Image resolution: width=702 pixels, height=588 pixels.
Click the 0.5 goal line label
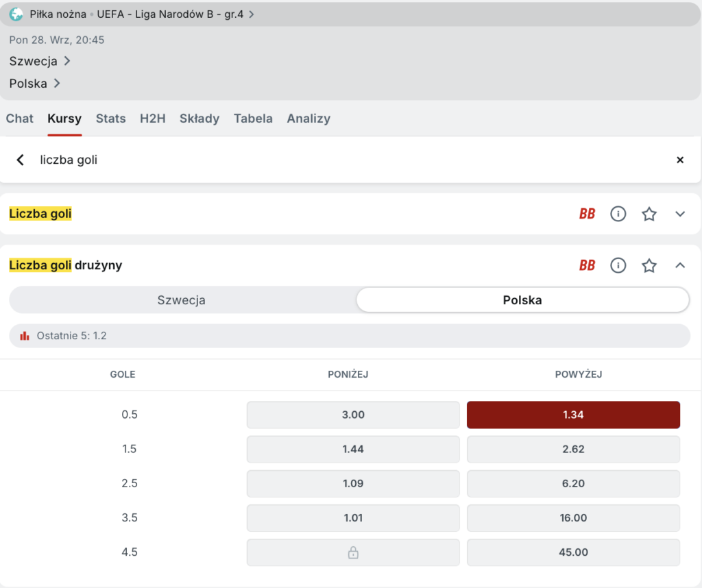(x=130, y=415)
